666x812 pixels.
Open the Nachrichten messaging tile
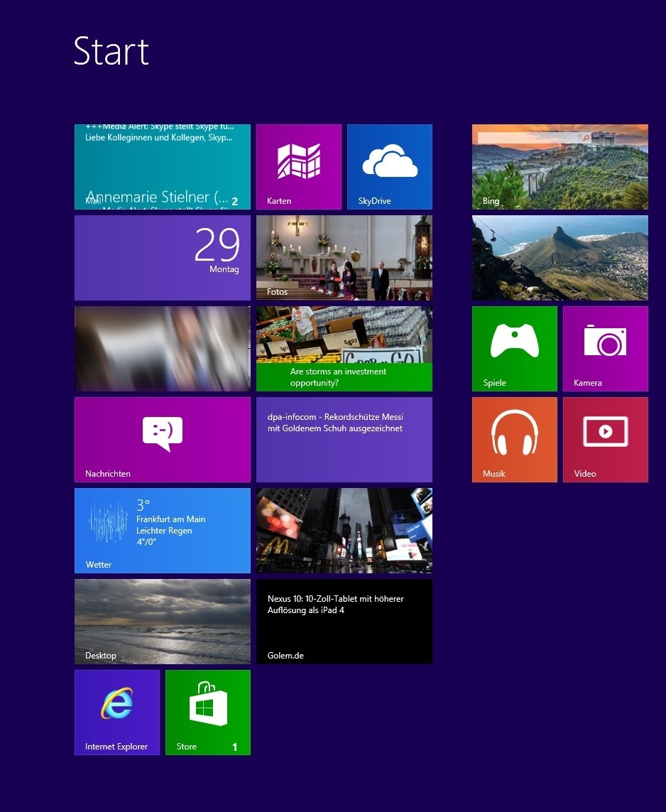(163, 440)
